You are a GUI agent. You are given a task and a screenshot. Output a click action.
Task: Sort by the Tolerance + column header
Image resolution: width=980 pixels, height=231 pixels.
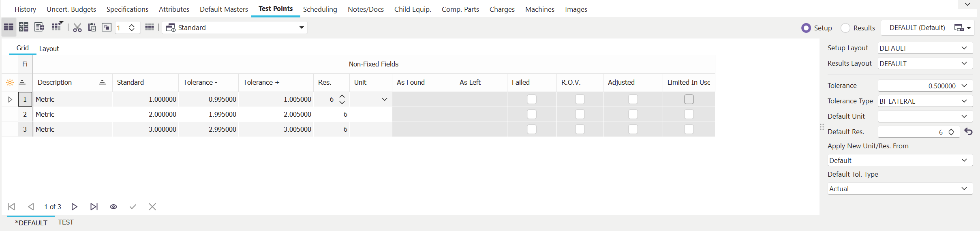point(261,82)
